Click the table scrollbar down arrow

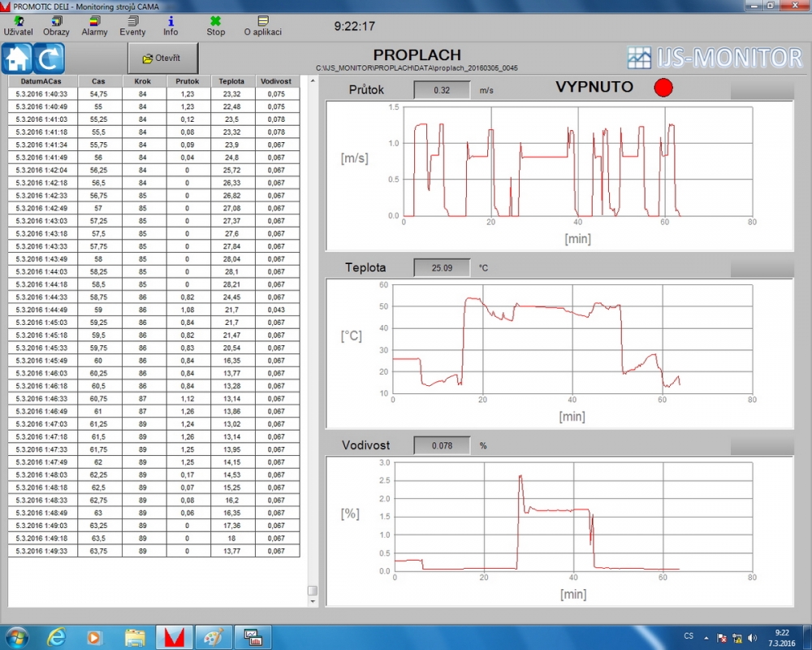click(x=312, y=602)
